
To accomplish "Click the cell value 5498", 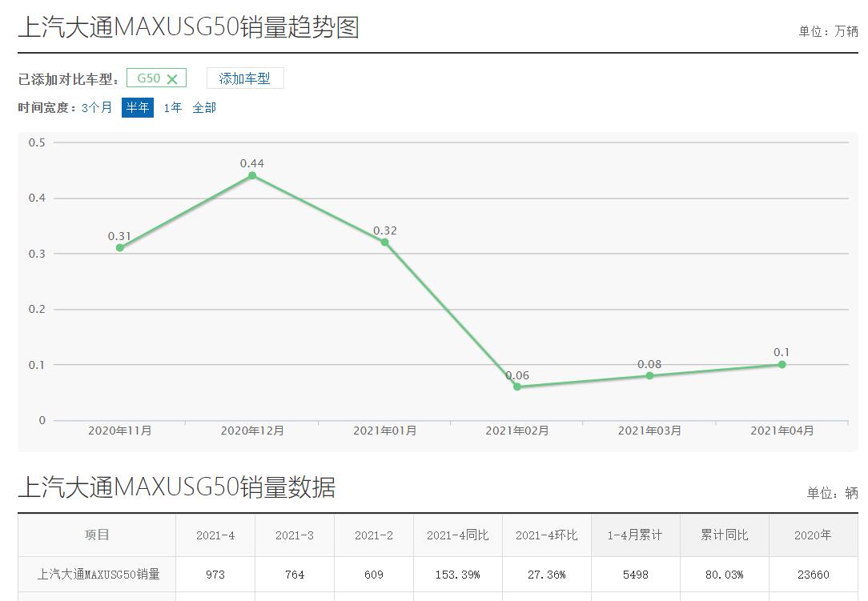I will pos(635,575).
